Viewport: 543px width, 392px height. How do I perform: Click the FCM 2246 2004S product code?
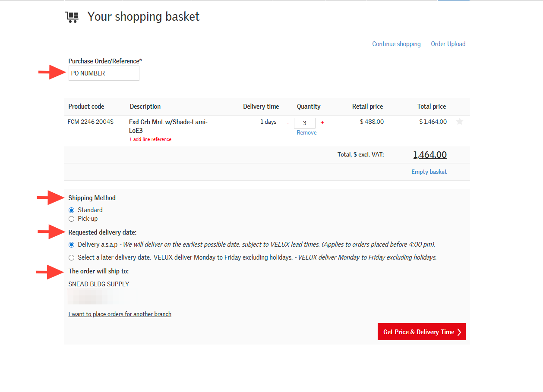90,122
